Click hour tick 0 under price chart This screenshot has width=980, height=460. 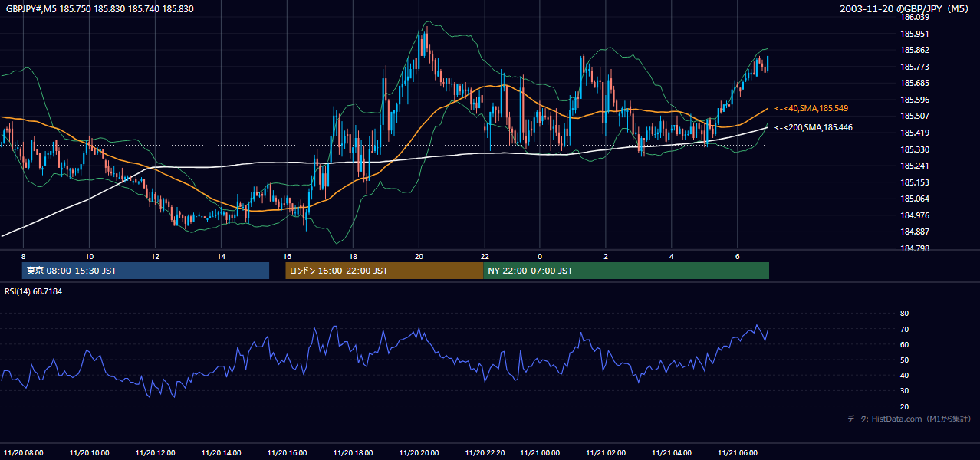pos(540,257)
